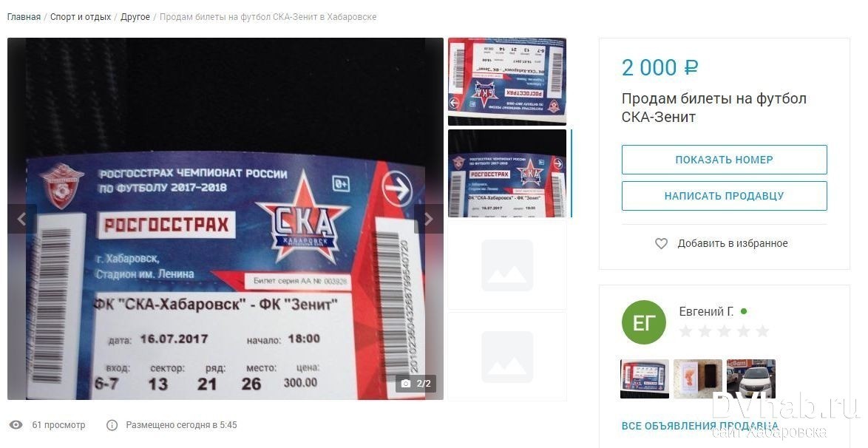The width and height of the screenshot is (868, 448).
Task: Open Все объявления продавца link
Action: click(x=699, y=426)
